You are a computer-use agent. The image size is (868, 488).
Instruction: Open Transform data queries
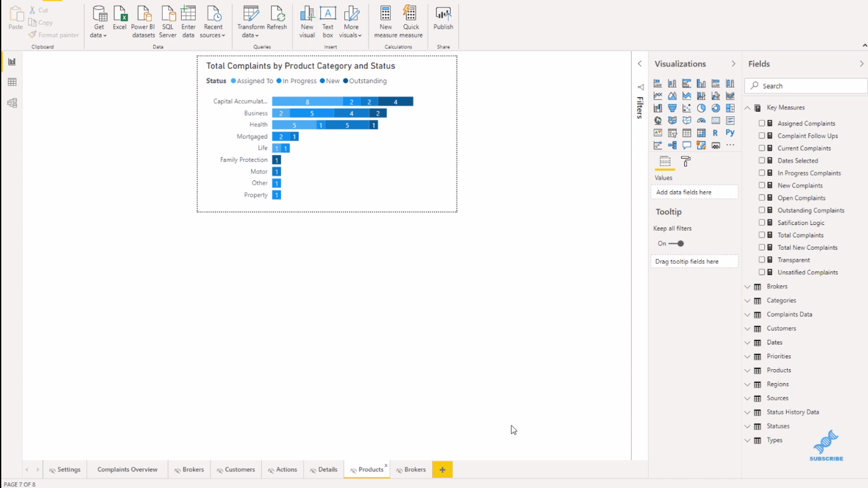tap(251, 22)
